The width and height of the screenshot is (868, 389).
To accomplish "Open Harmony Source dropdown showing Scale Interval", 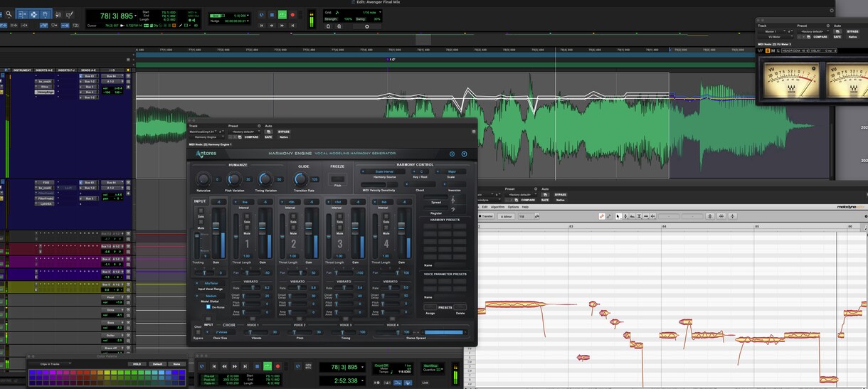I will pyautogui.click(x=383, y=171).
